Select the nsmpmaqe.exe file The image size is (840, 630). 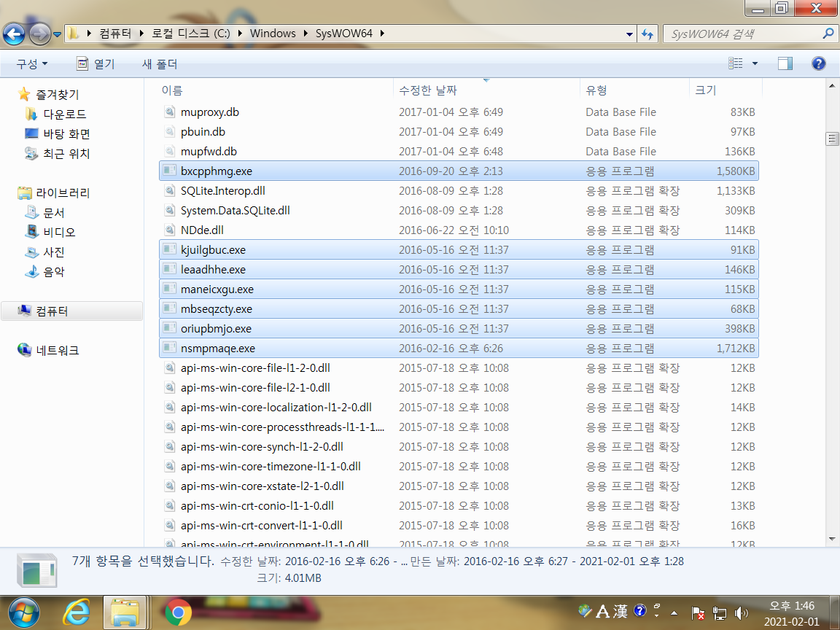point(217,349)
